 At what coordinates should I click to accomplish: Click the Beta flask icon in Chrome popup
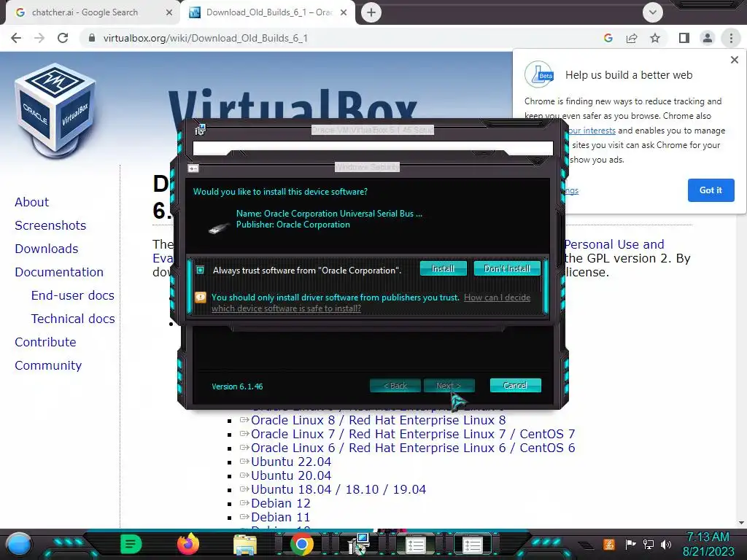point(539,74)
